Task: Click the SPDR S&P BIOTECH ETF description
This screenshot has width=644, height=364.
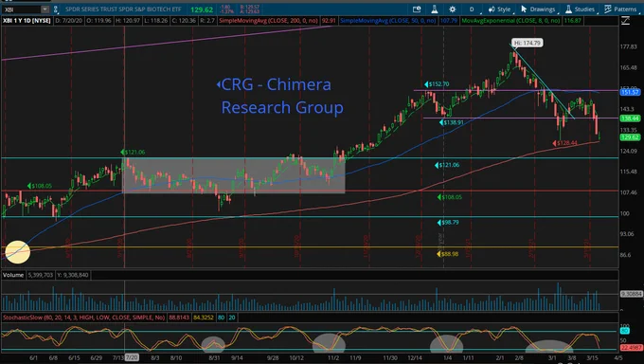Action: pyautogui.click(x=123, y=9)
